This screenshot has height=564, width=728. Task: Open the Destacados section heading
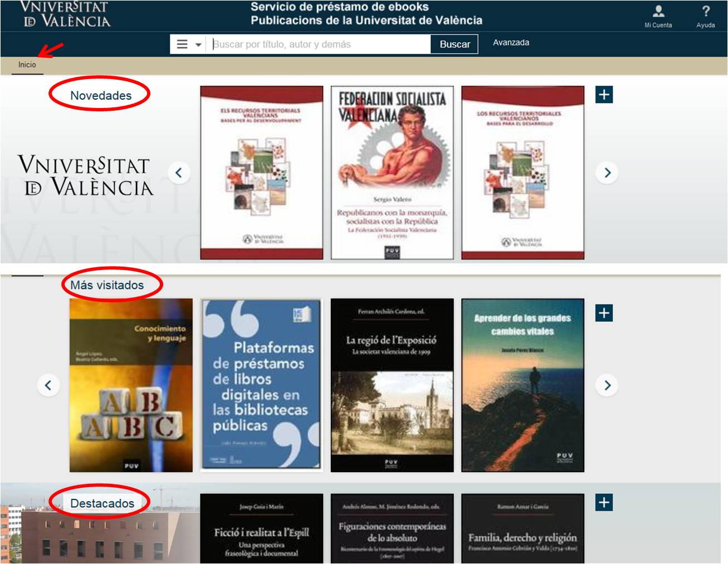(x=102, y=503)
